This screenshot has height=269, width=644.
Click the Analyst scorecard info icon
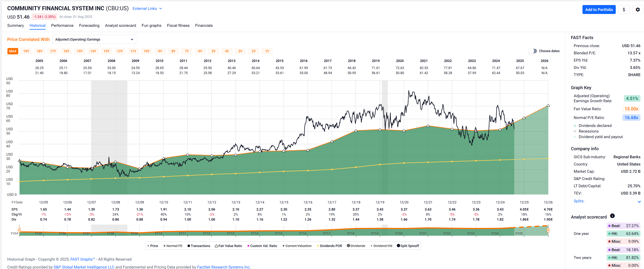612,216
